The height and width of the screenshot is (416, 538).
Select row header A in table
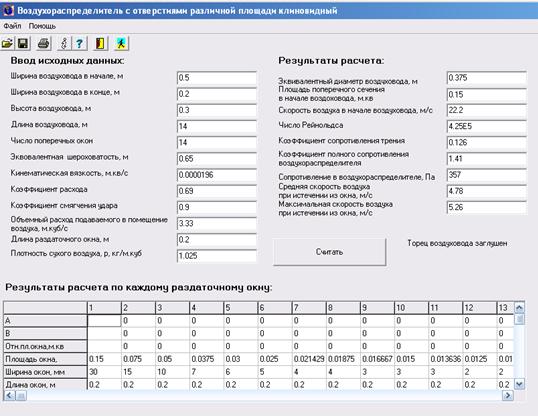coord(45,321)
